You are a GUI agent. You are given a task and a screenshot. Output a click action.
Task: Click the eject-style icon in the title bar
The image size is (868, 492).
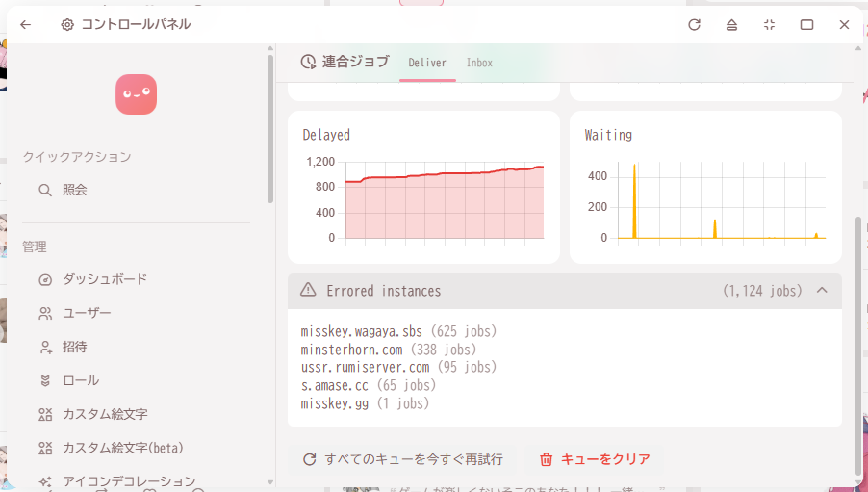pos(731,24)
